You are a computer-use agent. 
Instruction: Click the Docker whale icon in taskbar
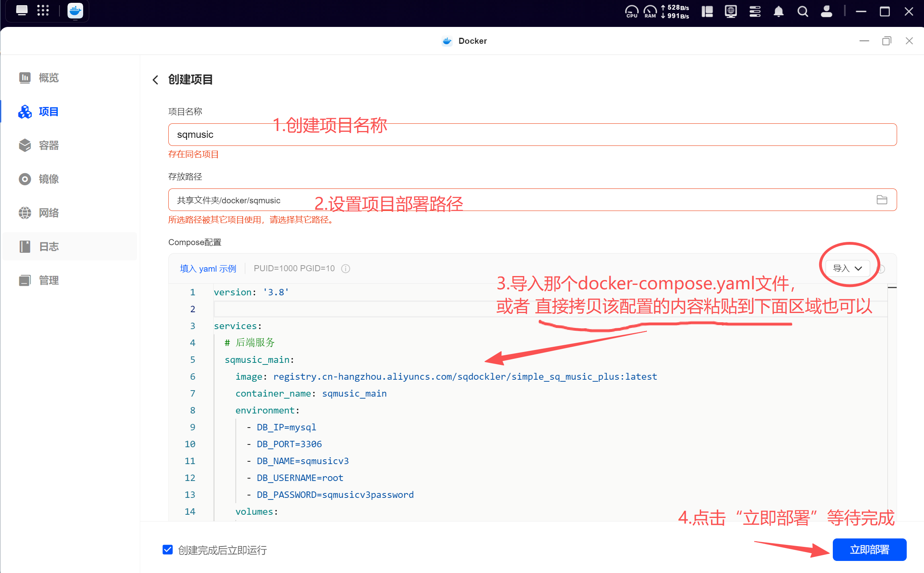pyautogui.click(x=75, y=11)
